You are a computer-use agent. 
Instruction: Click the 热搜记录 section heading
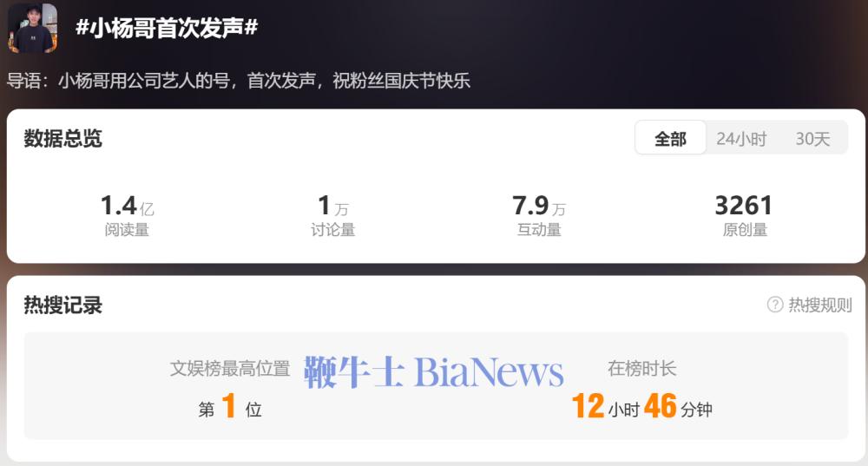62,305
